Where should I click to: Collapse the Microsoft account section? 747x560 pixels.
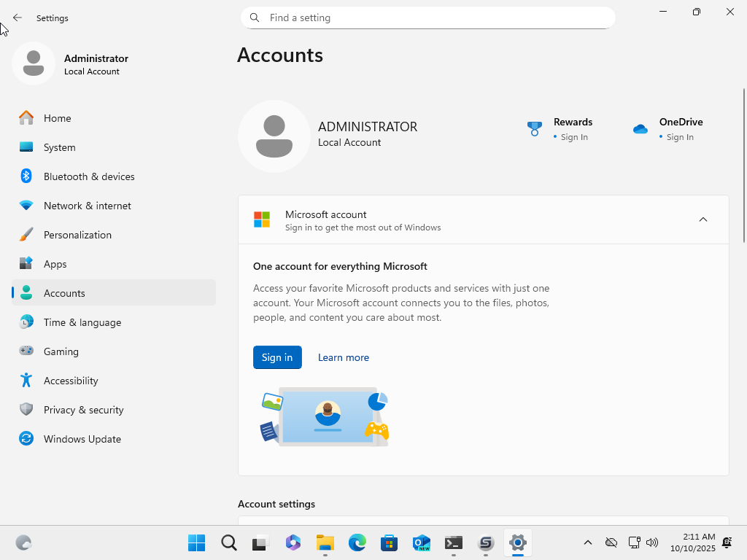703,219
